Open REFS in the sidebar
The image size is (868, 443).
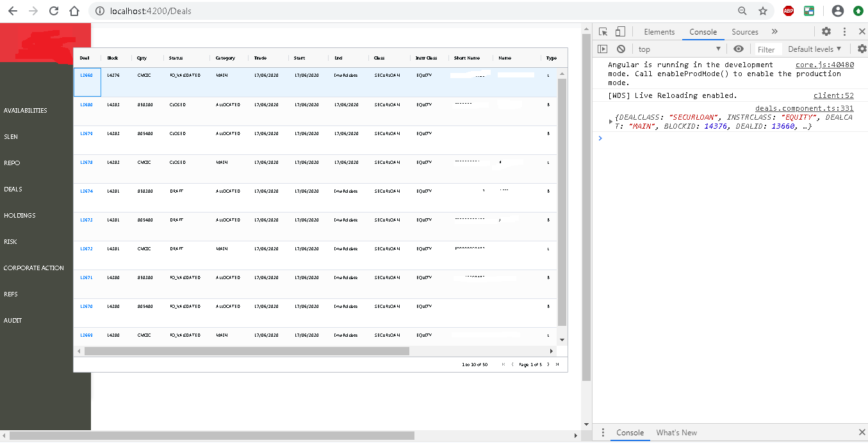pyautogui.click(x=11, y=294)
